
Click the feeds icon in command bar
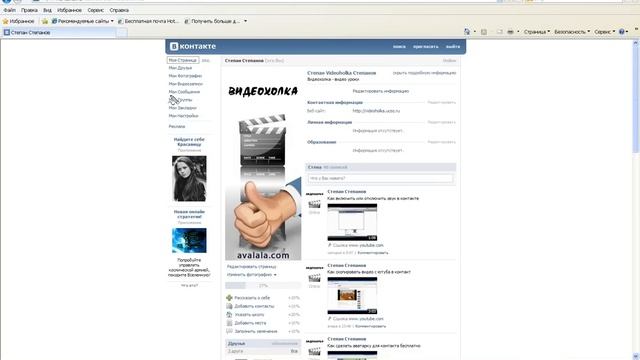click(484, 31)
